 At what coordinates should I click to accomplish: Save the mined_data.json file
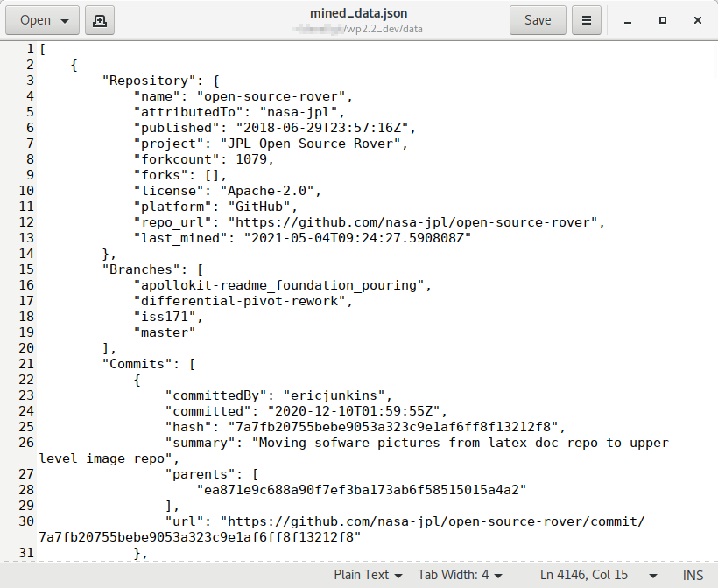538,20
